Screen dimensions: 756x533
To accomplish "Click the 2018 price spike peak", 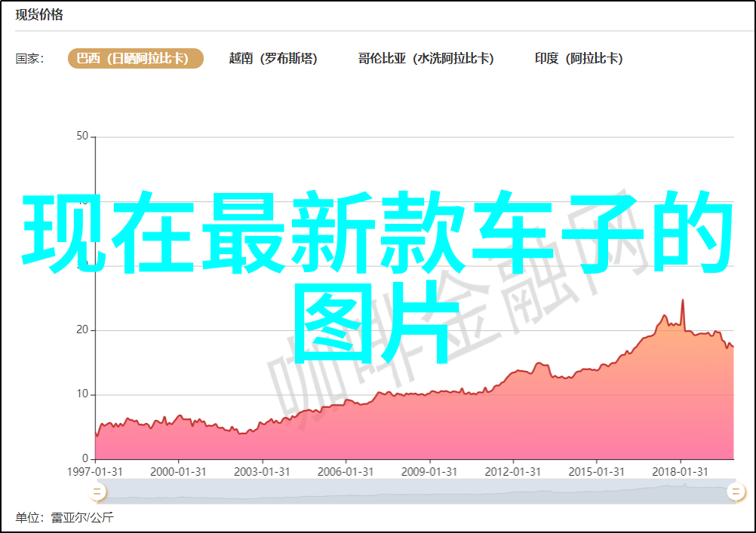I will 683,300.
